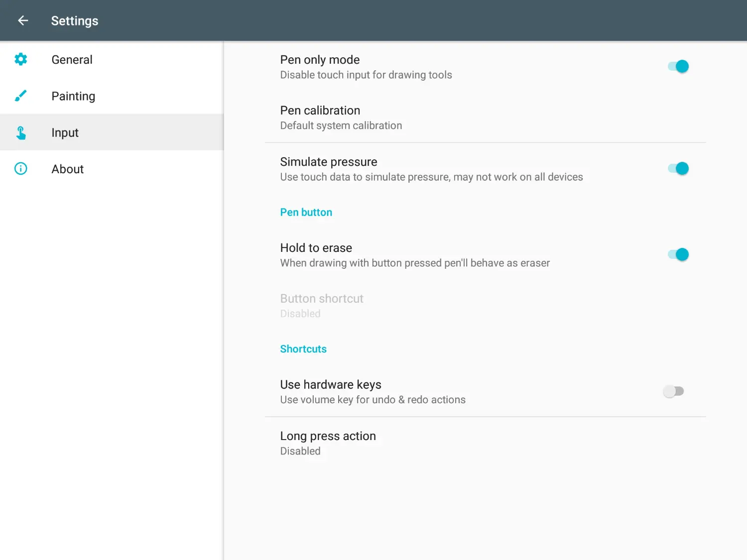
Task: Select the Input settings tab
Action: click(x=112, y=132)
